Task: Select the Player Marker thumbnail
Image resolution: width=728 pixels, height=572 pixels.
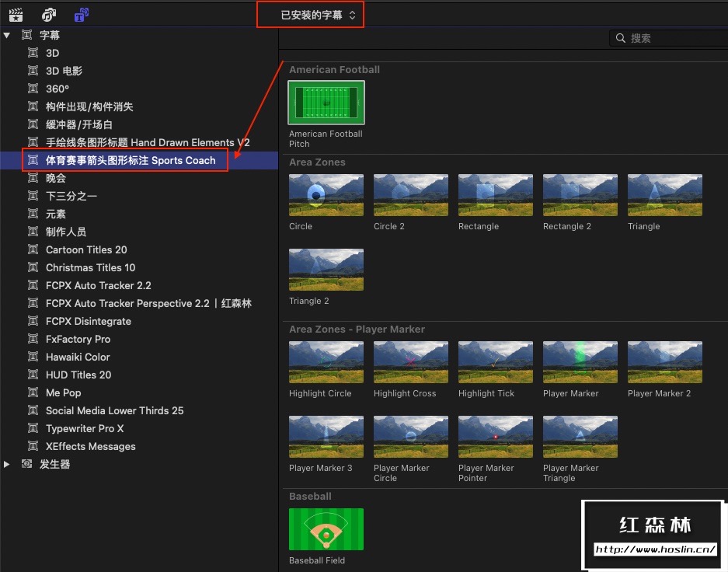Action: (x=580, y=362)
